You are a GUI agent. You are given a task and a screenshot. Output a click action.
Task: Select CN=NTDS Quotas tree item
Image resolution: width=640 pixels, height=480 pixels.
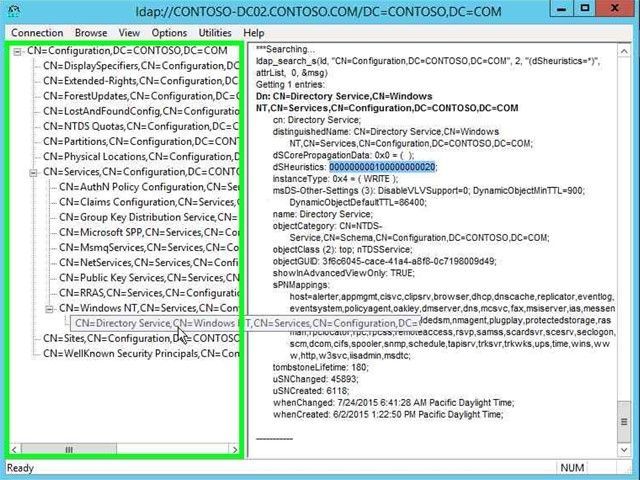pyautogui.click(x=141, y=126)
